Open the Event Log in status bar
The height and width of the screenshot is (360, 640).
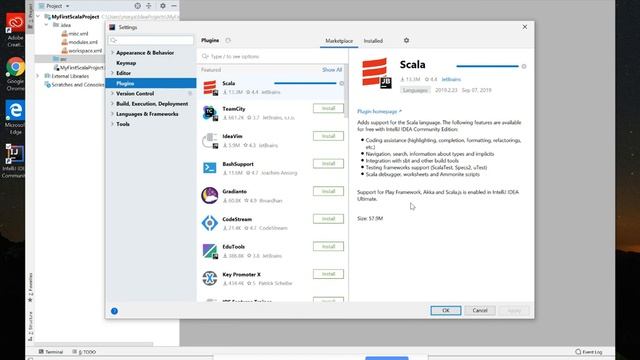pos(589,352)
